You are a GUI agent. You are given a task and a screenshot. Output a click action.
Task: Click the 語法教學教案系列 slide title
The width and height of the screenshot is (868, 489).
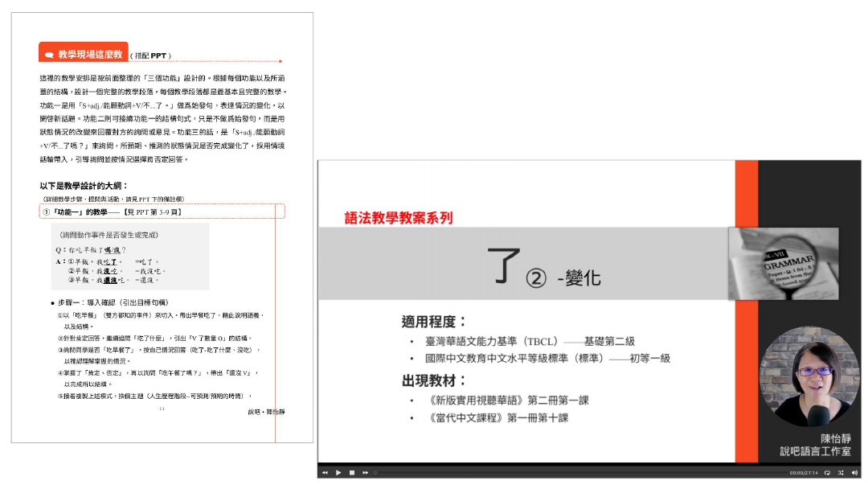(399, 217)
